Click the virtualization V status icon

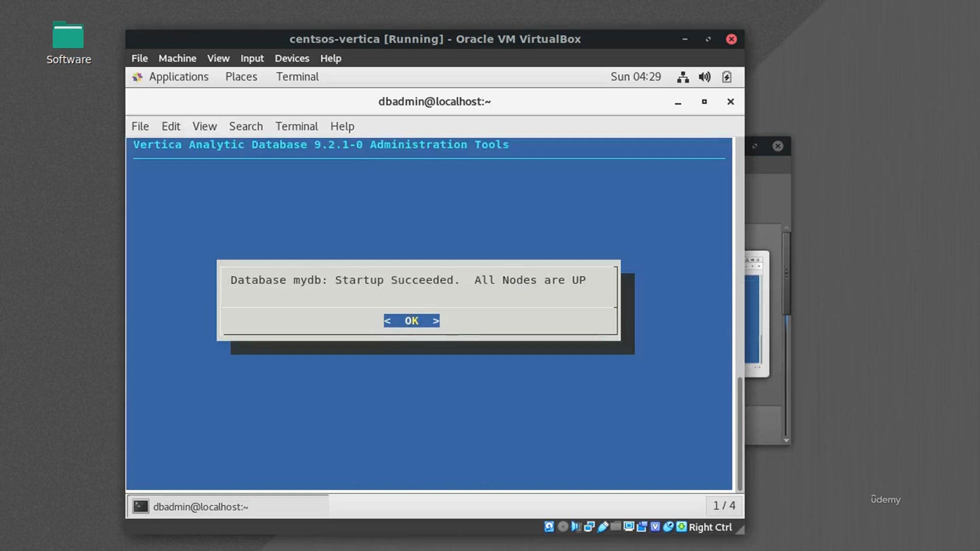click(655, 527)
